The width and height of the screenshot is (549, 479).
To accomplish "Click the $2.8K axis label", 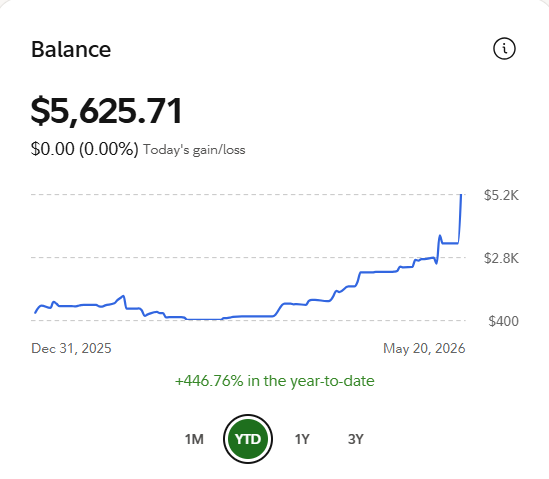I will tap(501, 258).
